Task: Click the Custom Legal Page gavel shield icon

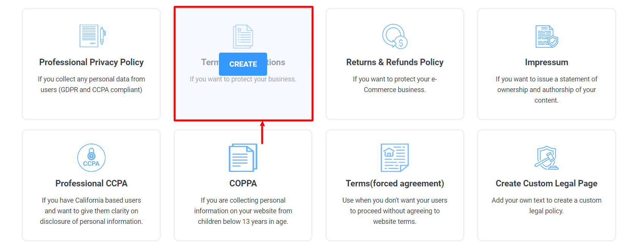Action: pos(546,158)
